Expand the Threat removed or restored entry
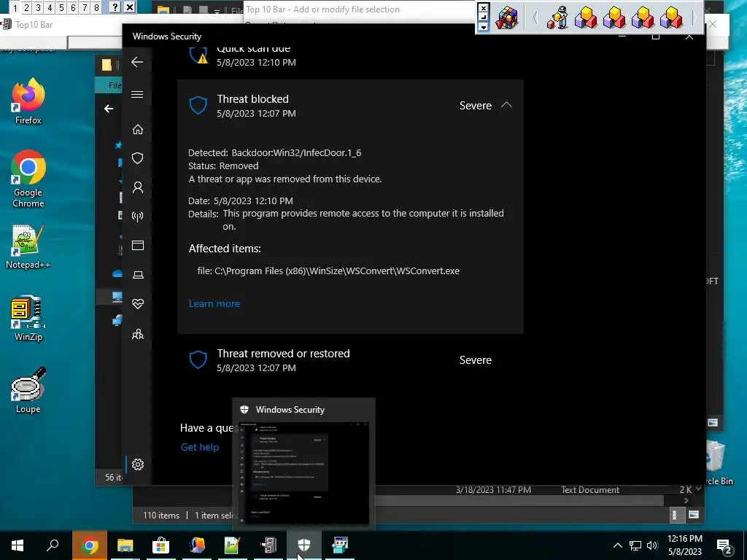This screenshot has width=747, height=560. point(350,360)
